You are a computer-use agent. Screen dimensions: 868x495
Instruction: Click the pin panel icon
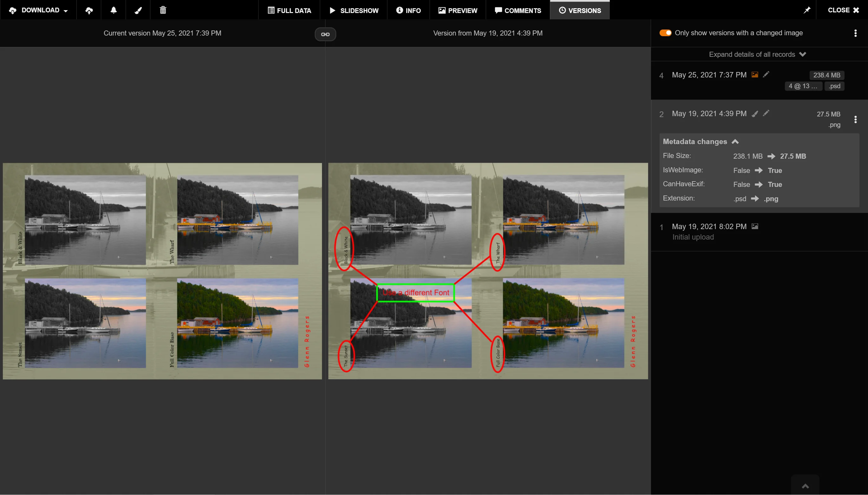tap(807, 10)
